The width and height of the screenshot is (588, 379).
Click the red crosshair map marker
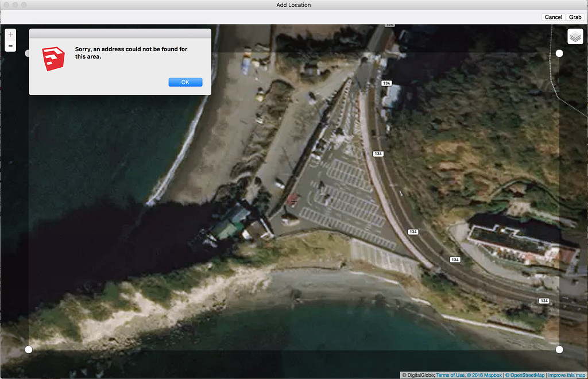[293, 202]
